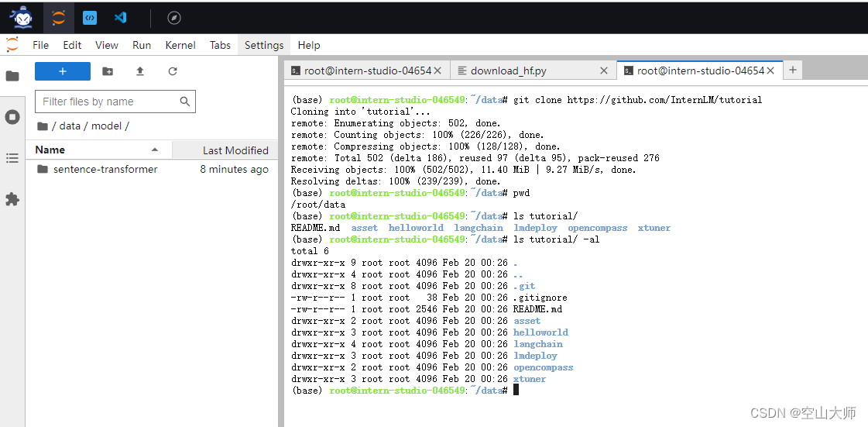868x427 pixels.
Task: Click 'lmdeploy' in the ls -al listing
Action: (535, 356)
